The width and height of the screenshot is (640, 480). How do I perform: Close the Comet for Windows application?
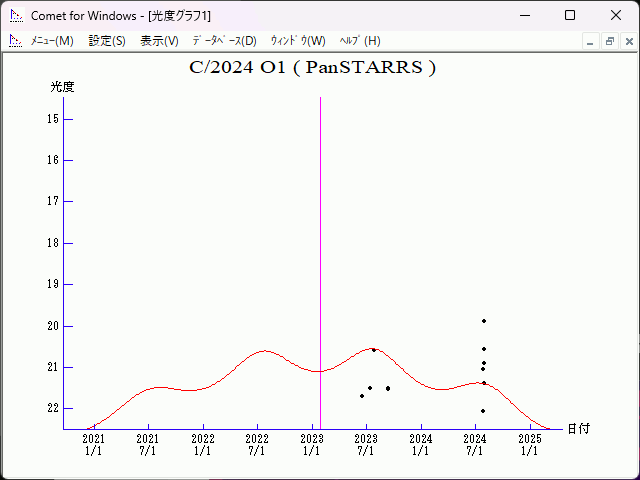click(x=615, y=15)
